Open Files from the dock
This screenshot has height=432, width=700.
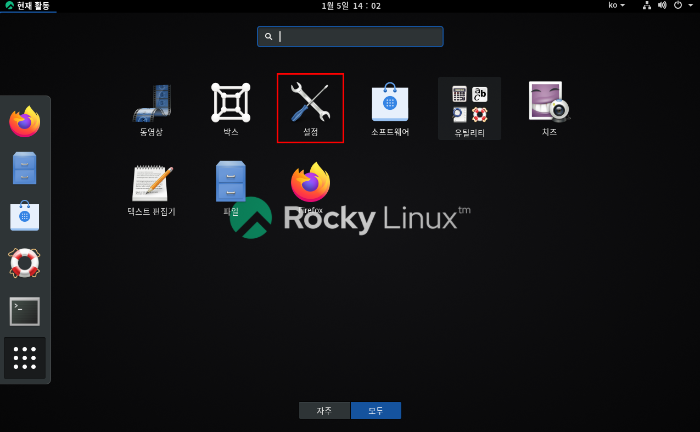(x=25, y=168)
